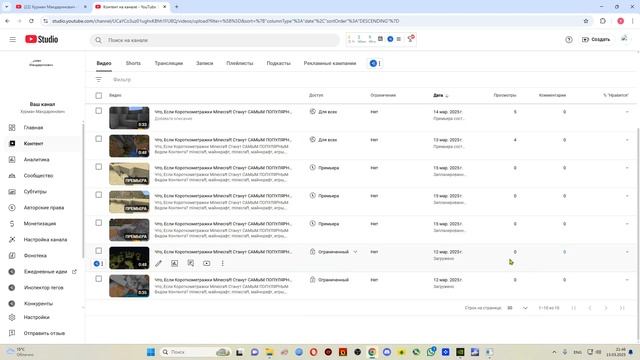Open the hamburger navigation menu
Viewport: 640px width, 360px height.
[x=13, y=40]
